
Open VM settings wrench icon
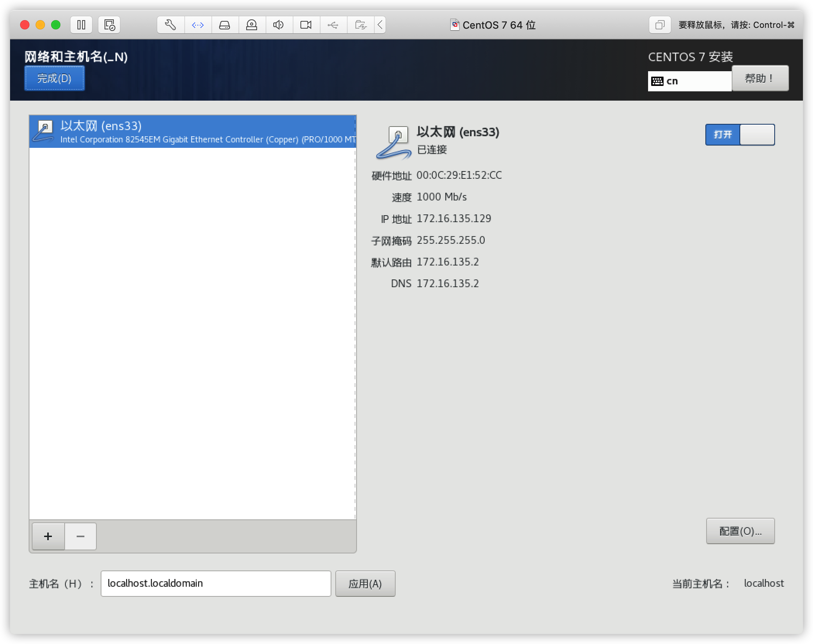pyautogui.click(x=170, y=25)
